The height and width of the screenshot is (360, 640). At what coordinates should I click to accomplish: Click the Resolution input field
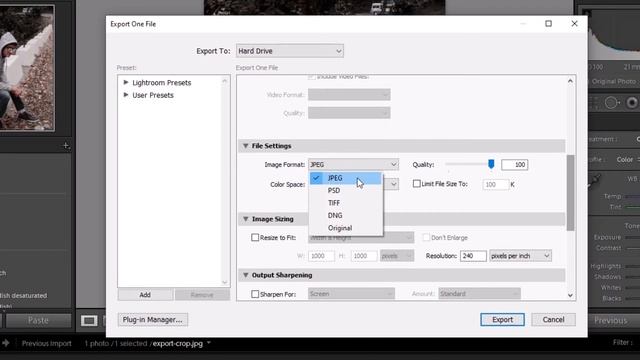pos(473,256)
